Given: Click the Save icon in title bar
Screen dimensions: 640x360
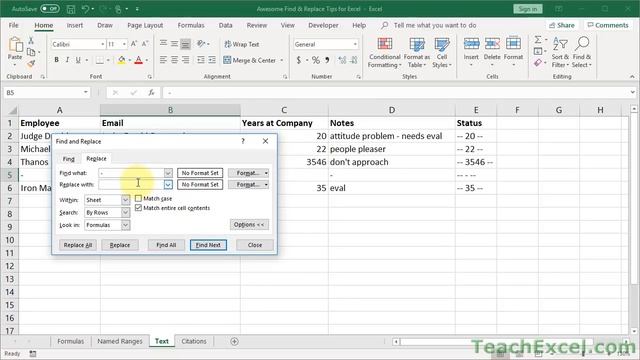Looking at the screenshot, I should point(71,9).
